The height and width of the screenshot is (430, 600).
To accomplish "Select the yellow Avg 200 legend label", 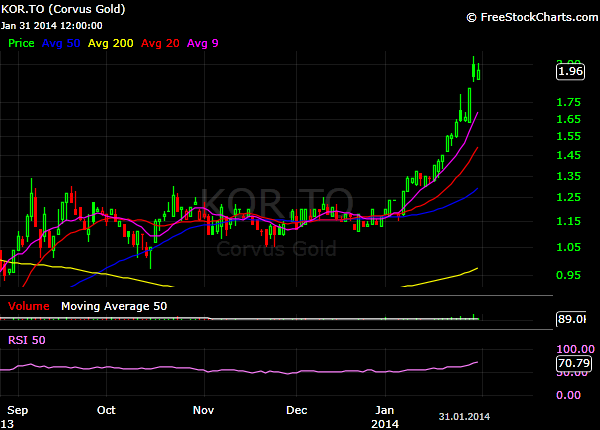I will 111,43.
